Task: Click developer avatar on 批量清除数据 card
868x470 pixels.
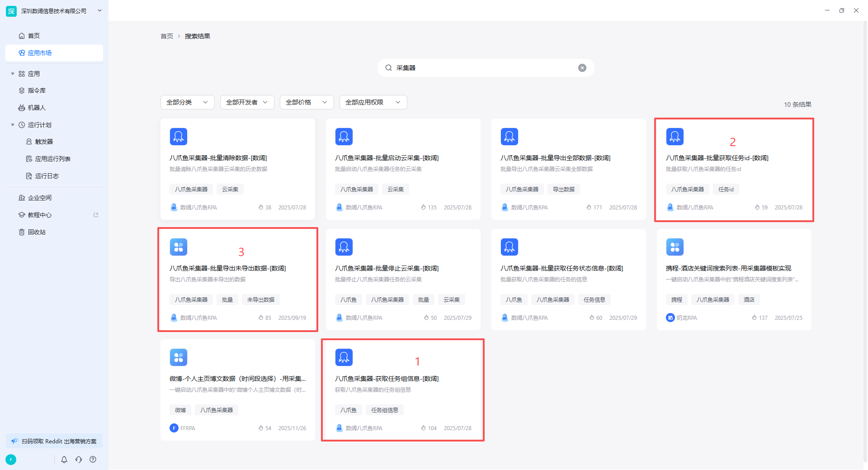Action: (x=174, y=207)
